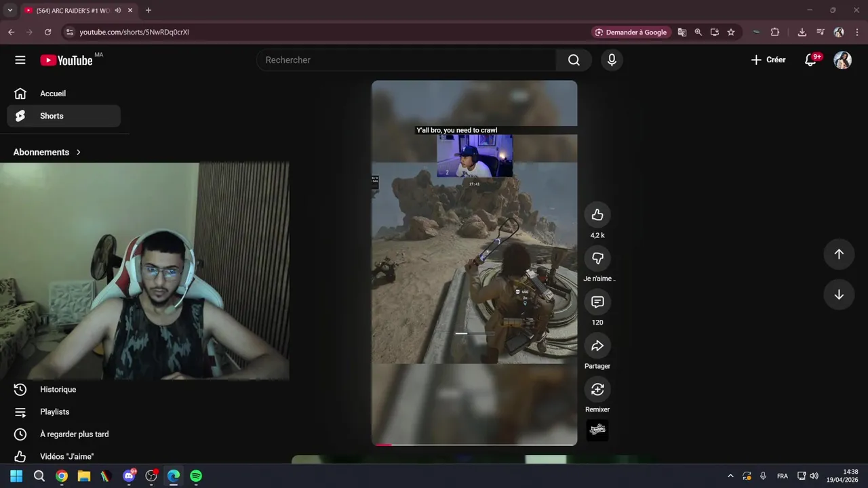The width and height of the screenshot is (868, 488).
Task: Start voice search with the microphone
Action: pos(612,60)
